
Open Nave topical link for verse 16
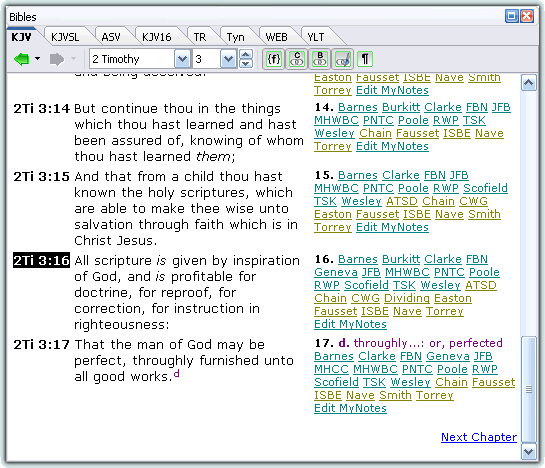click(x=407, y=312)
